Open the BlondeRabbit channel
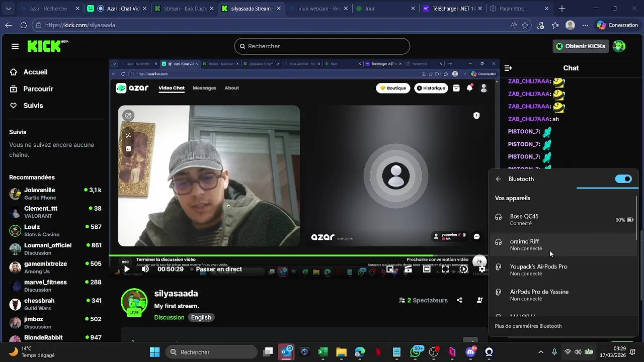 (x=55, y=339)
